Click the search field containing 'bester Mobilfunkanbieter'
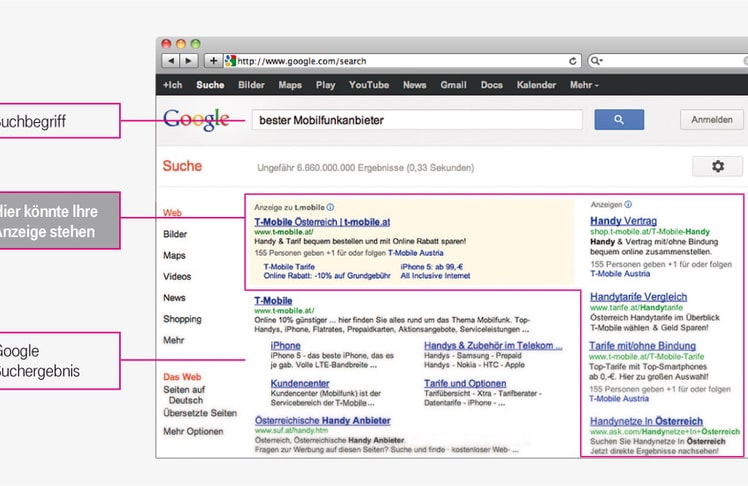Viewport: 748px width, 486px height. coord(415,120)
